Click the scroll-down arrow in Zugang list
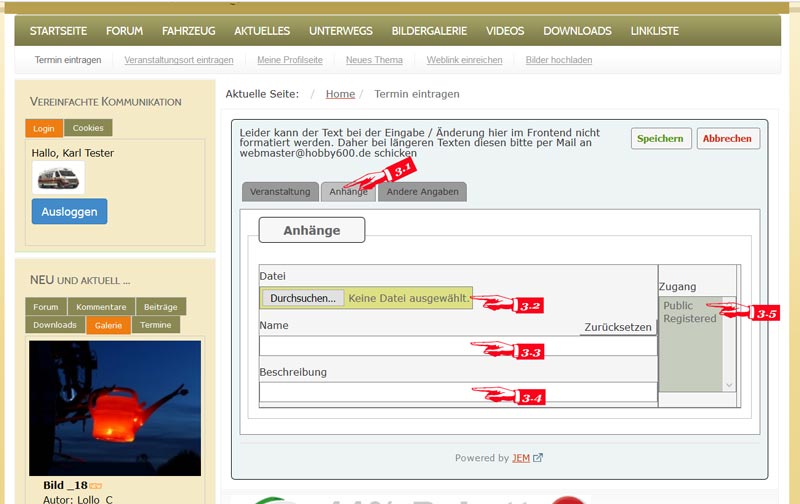 pyautogui.click(x=729, y=385)
